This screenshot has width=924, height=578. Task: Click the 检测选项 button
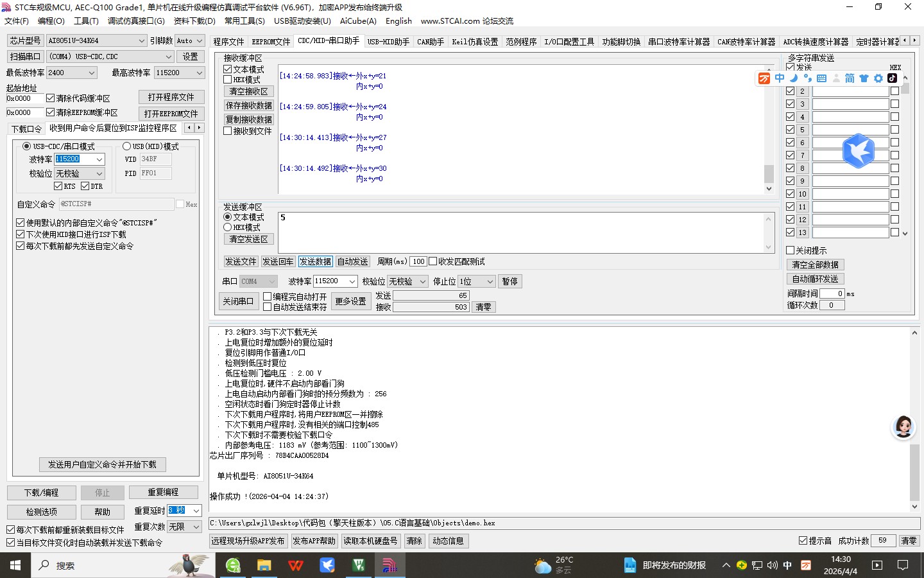point(42,512)
